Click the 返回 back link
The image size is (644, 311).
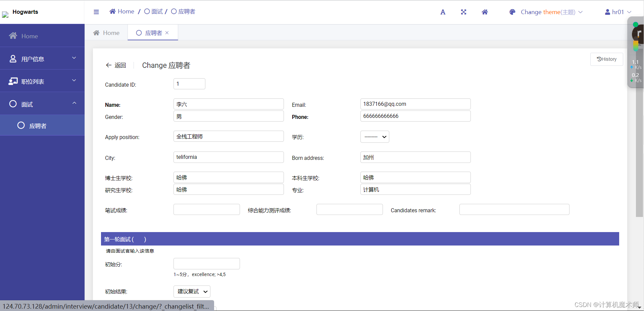[116, 65]
